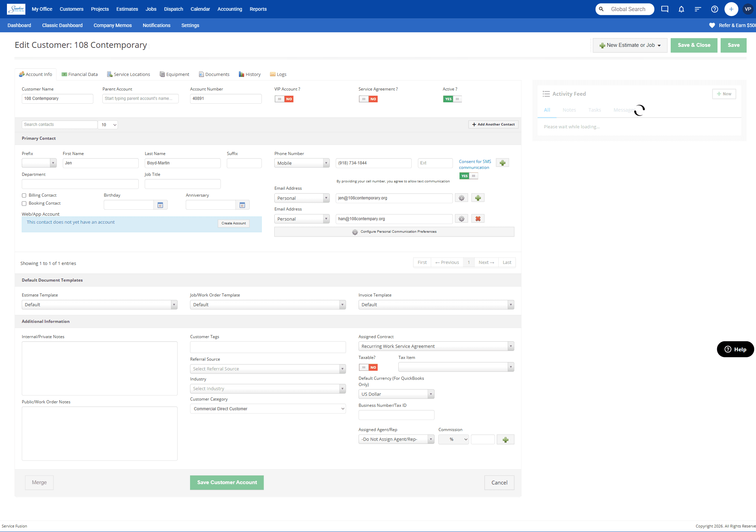Click the Create Account button
The width and height of the screenshot is (756, 532).
pyautogui.click(x=233, y=223)
